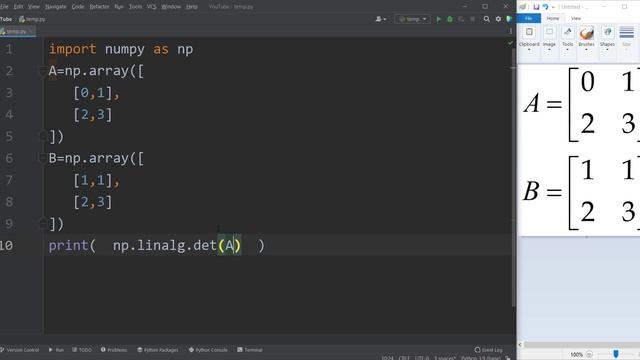640x360 pixels.
Task: Open the editor tabs three-dot options
Action: [511, 31]
